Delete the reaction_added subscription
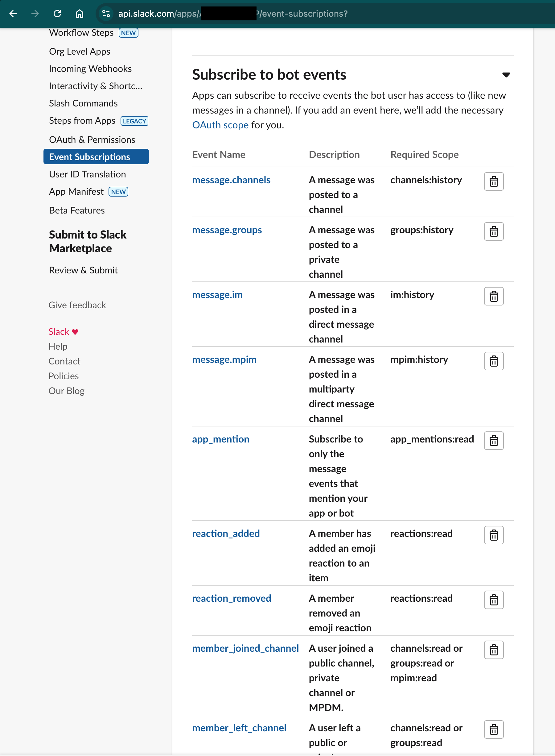The width and height of the screenshot is (555, 756). (494, 535)
